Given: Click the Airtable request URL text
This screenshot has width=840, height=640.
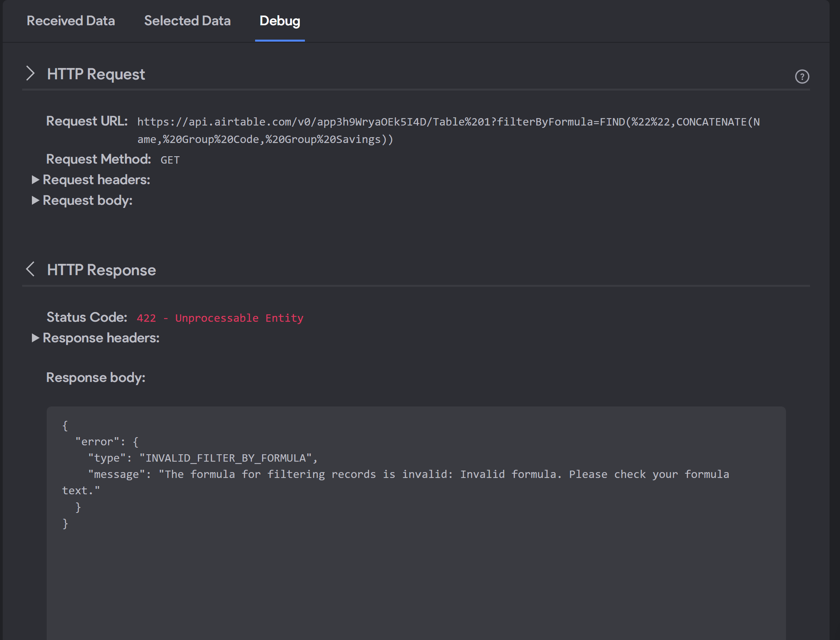Looking at the screenshot, I should click(x=448, y=131).
